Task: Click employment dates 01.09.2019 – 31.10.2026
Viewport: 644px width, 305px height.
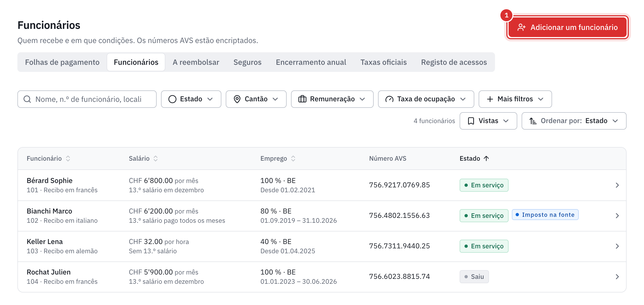Action: coord(299,221)
